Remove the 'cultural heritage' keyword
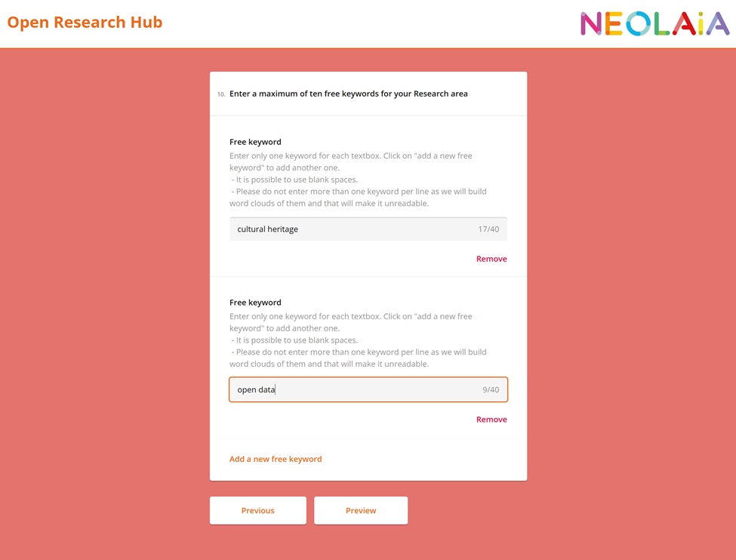 [491, 259]
